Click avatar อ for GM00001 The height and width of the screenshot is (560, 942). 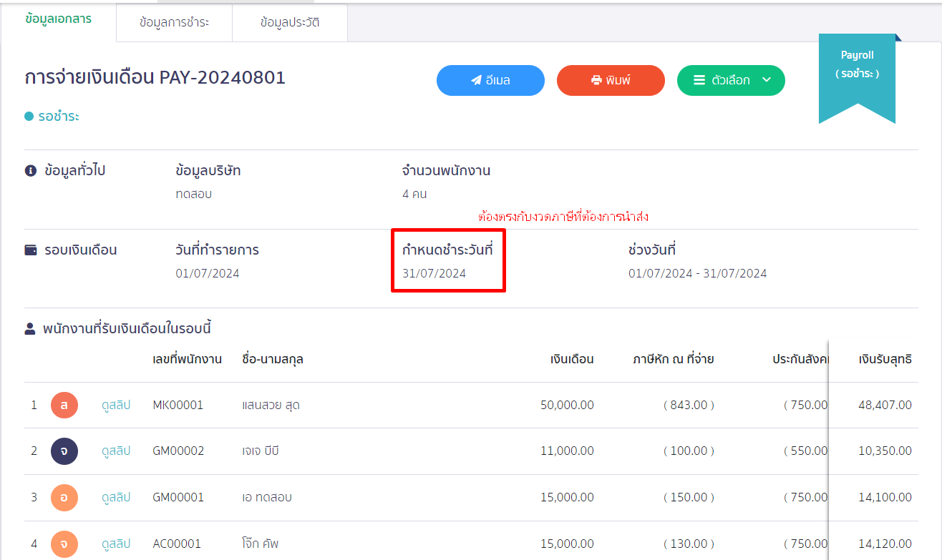click(64, 498)
